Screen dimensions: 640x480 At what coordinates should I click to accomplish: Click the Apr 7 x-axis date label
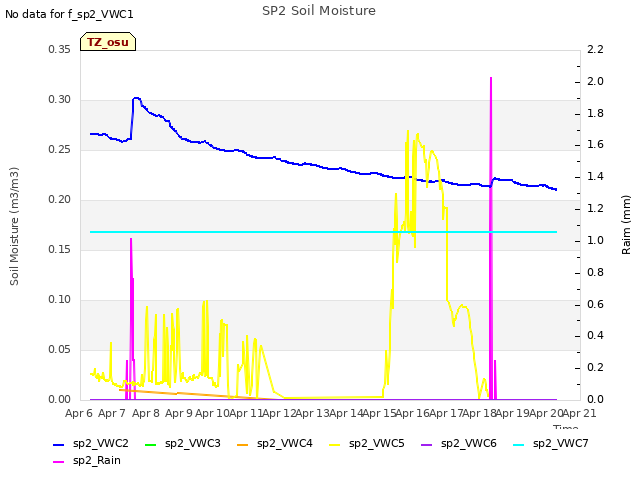[112, 413]
